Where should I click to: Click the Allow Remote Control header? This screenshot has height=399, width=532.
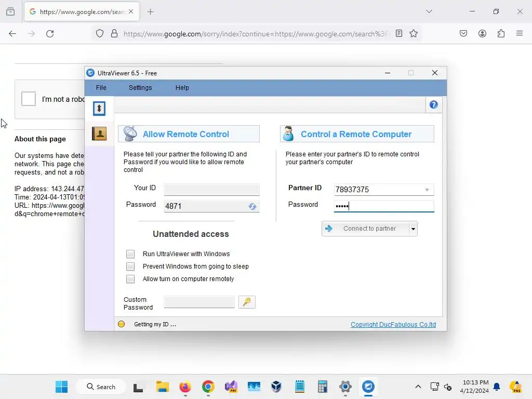click(189, 134)
